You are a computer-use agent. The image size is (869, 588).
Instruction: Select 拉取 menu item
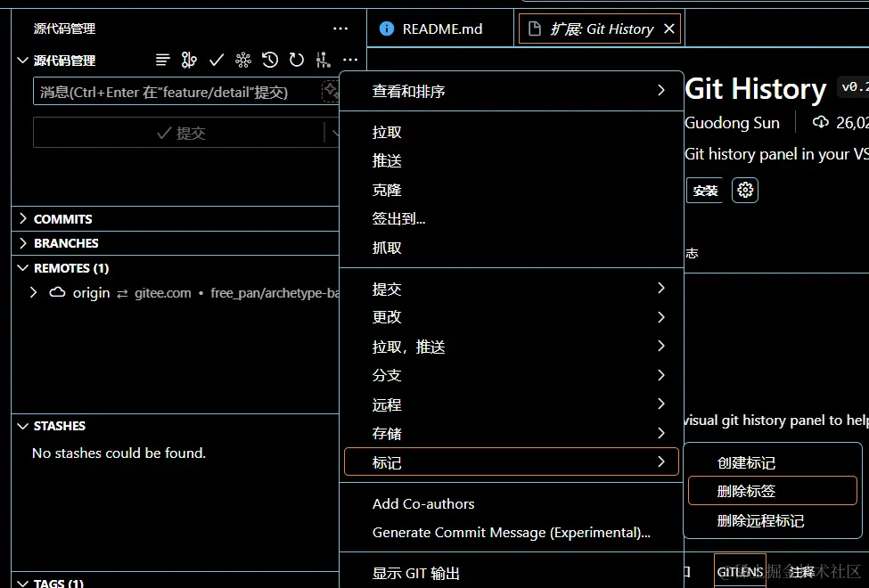pyautogui.click(x=511, y=132)
